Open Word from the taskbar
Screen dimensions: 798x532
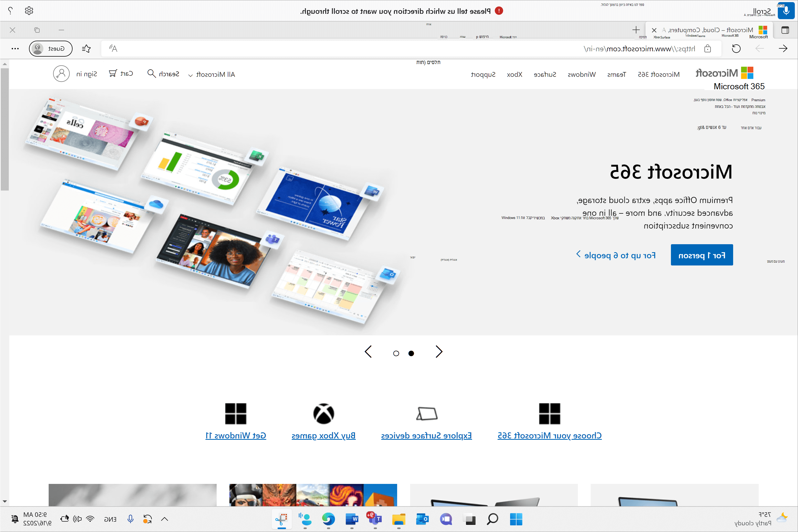click(352, 519)
